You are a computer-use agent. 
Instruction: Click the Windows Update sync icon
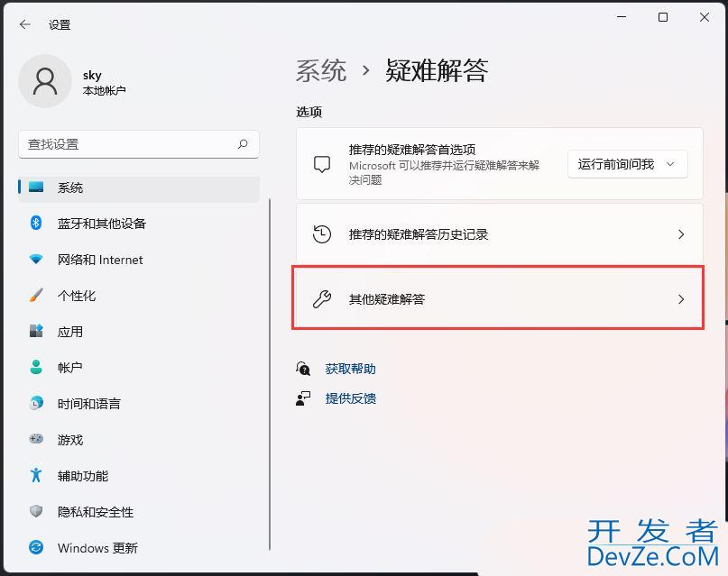36,547
